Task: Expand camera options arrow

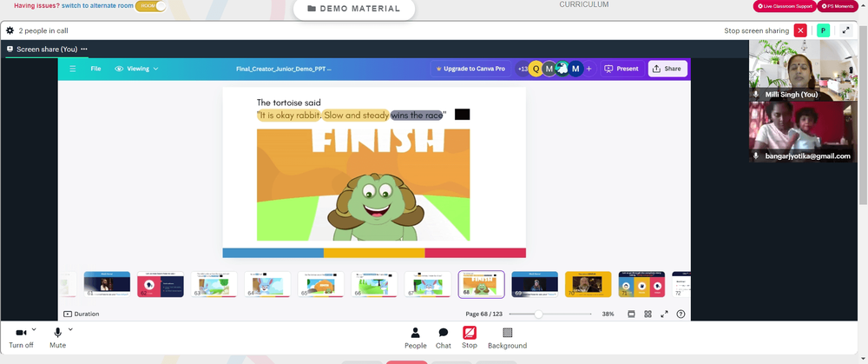Action: tap(34, 329)
